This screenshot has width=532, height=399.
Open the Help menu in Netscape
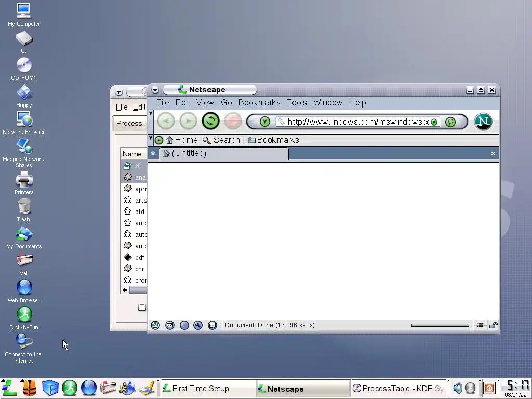357,103
